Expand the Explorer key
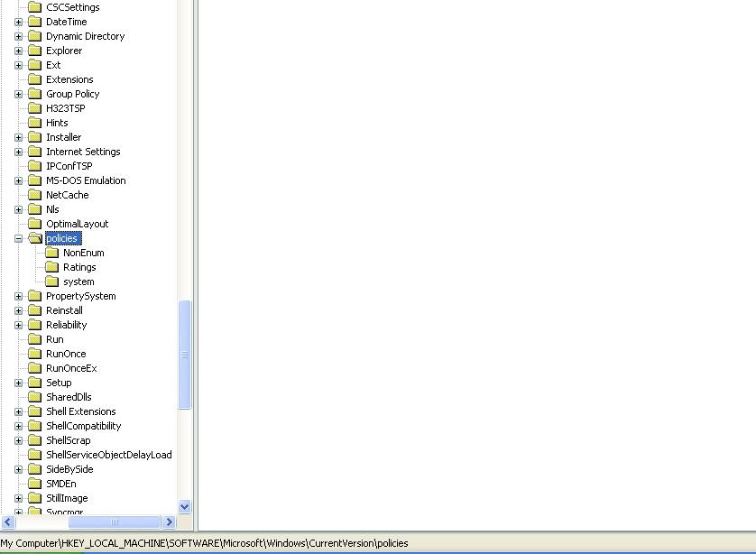 point(18,51)
